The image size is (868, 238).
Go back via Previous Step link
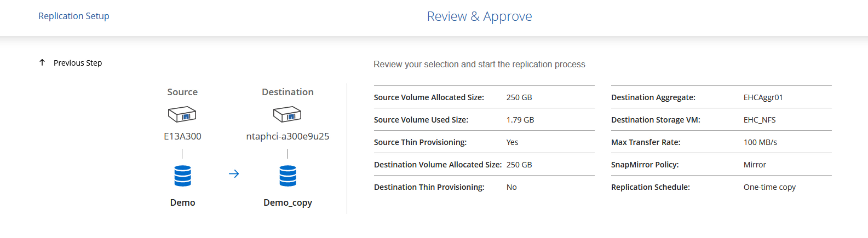coord(78,63)
